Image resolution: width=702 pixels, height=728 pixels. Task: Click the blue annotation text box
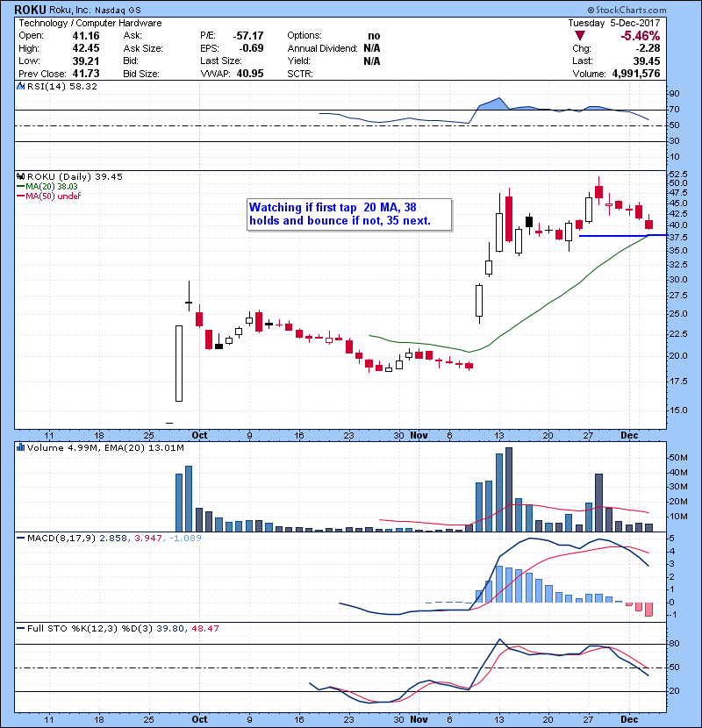coord(349,214)
